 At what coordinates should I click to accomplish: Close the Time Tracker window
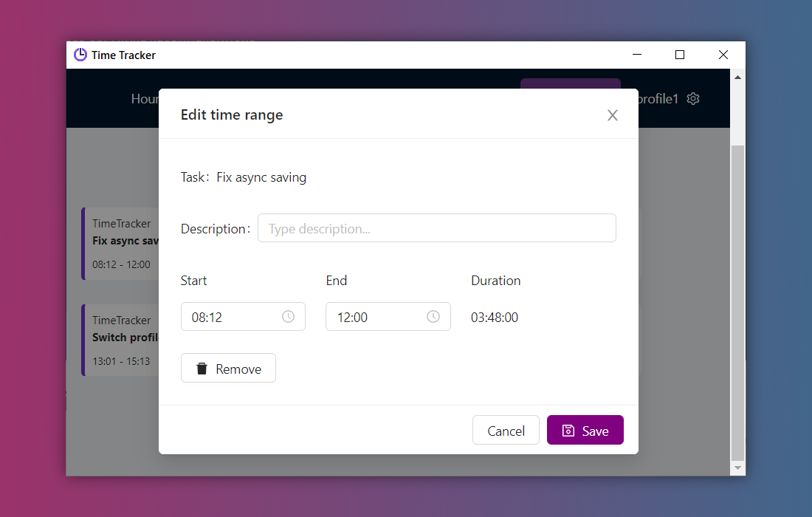[723, 55]
